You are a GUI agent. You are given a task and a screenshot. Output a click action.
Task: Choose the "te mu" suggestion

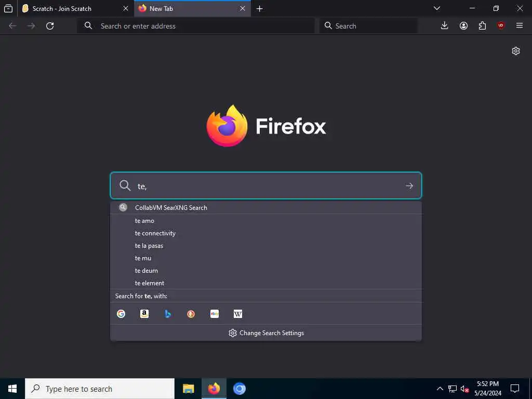266,258
